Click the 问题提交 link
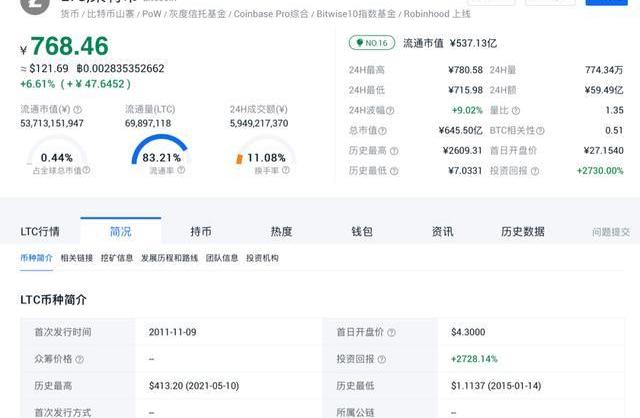640x418 pixels. (611, 232)
